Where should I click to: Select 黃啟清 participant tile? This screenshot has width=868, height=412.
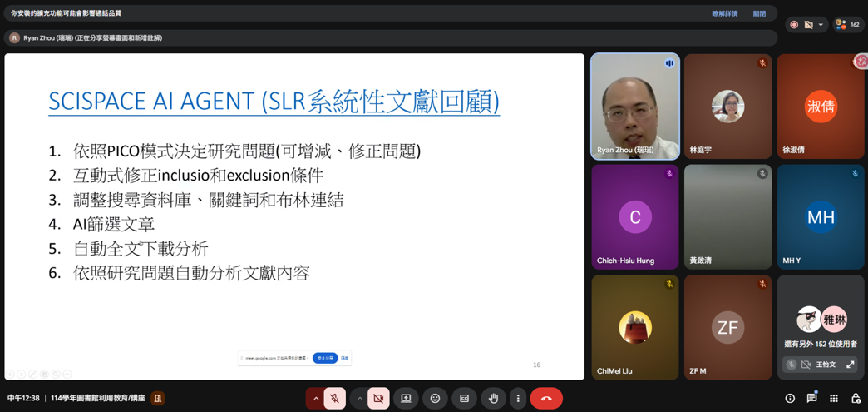tap(727, 216)
